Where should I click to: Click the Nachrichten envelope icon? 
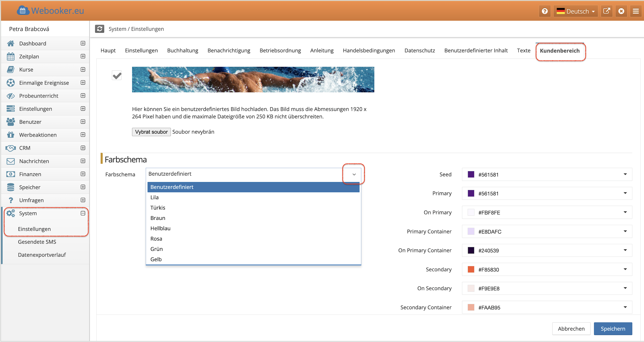(x=11, y=161)
